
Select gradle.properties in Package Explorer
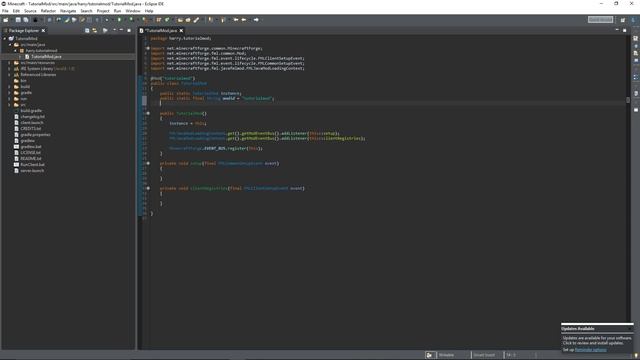[36, 135]
